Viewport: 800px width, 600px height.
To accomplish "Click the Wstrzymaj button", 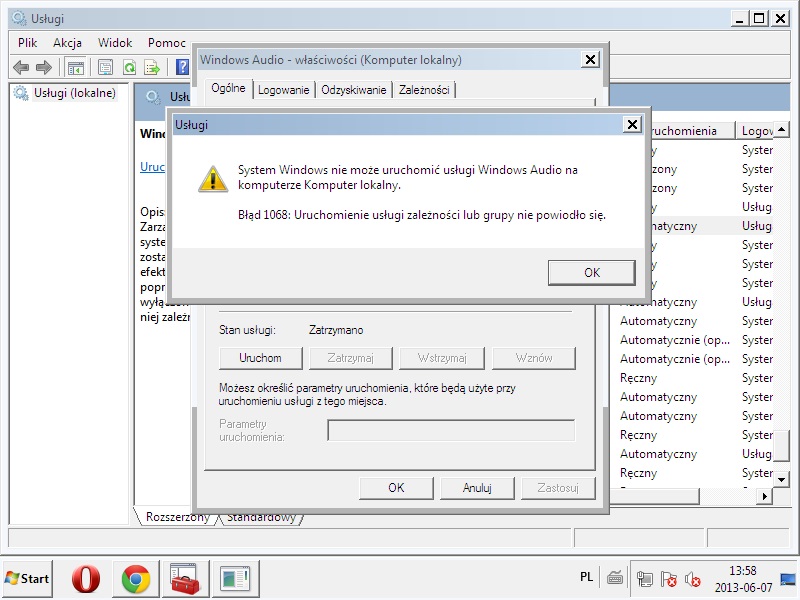I will (442, 358).
